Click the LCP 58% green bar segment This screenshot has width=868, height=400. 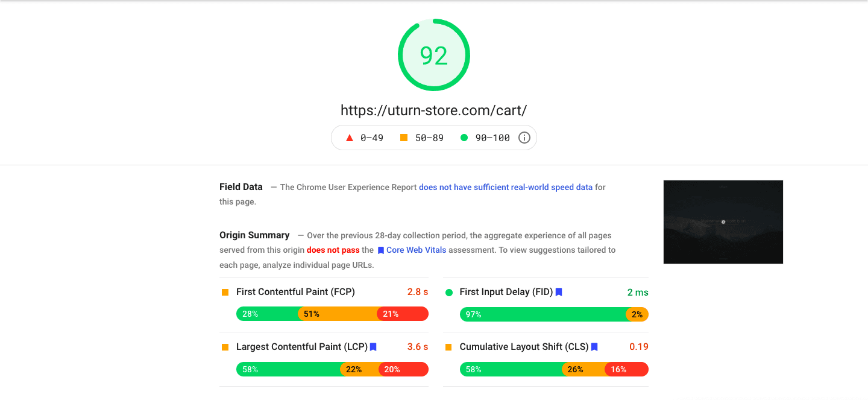coord(288,369)
